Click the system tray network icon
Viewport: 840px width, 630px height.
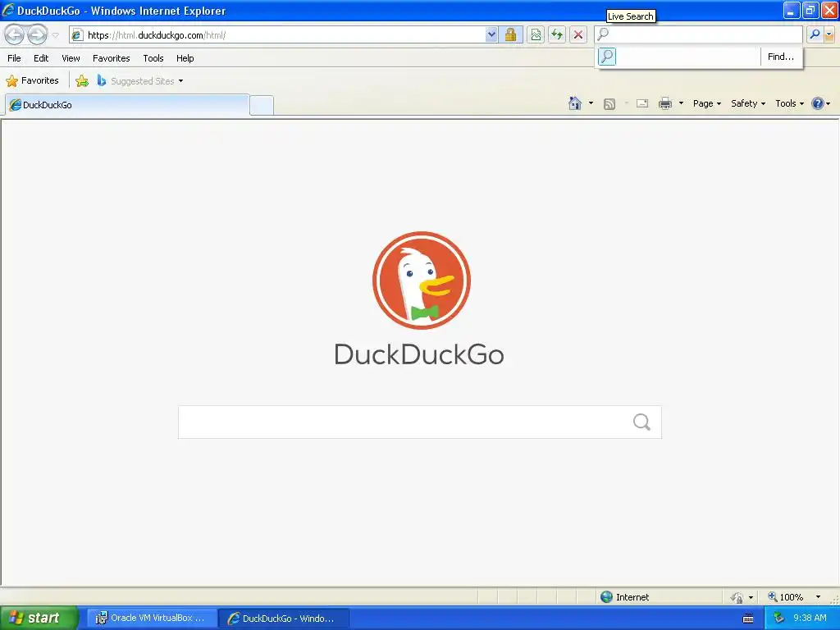[x=778, y=619]
